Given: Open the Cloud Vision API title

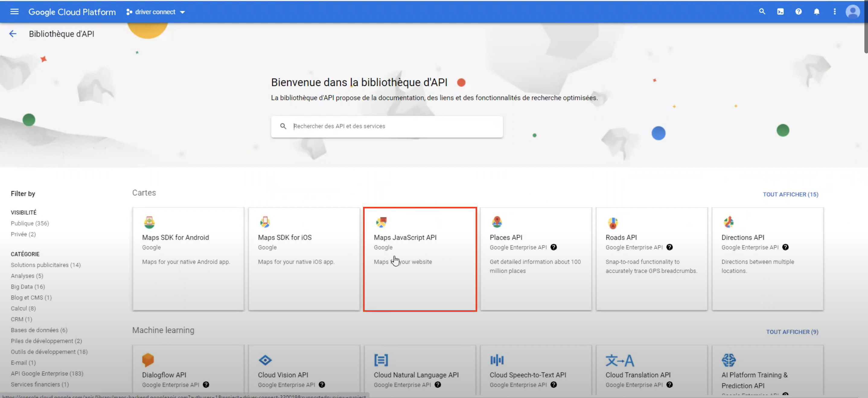Looking at the screenshot, I should click(283, 375).
